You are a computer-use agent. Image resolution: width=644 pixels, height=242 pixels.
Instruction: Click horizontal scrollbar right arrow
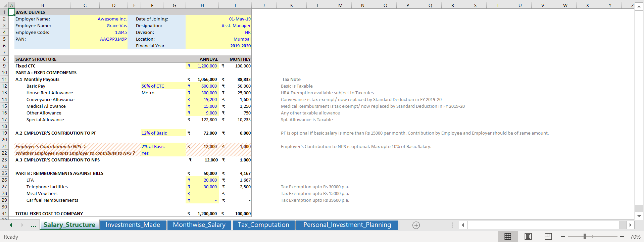pyautogui.click(x=630, y=225)
